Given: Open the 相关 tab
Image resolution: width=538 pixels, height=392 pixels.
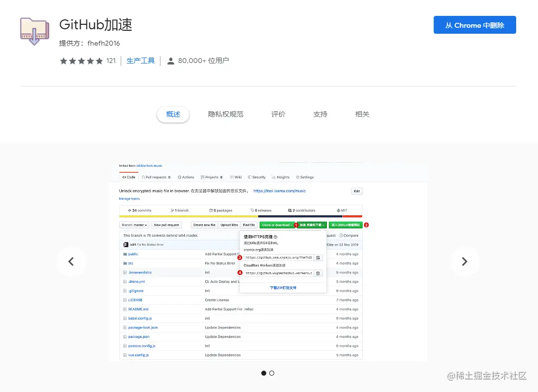Looking at the screenshot, I should coord(362,114).
